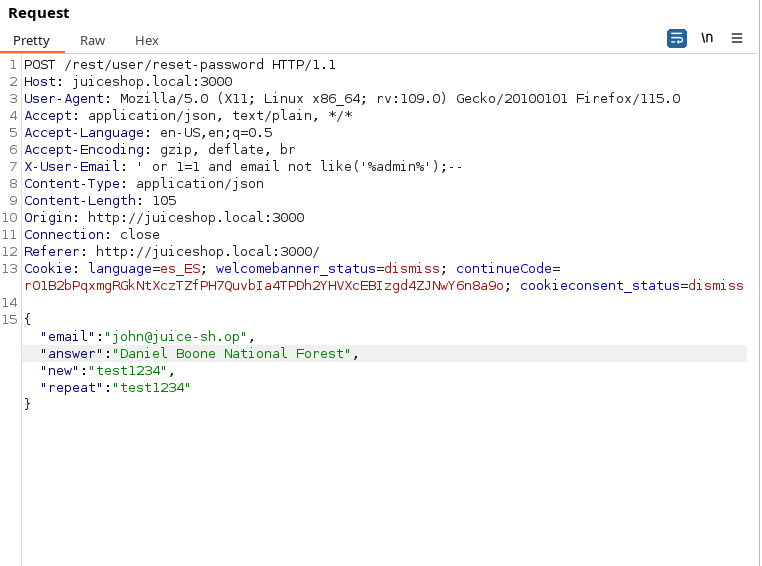Image resolution: width=762 pixels, height=566 pixels.
Task: Click the Referer URL value
Action: pyautogui.click(x=208, y=252)
